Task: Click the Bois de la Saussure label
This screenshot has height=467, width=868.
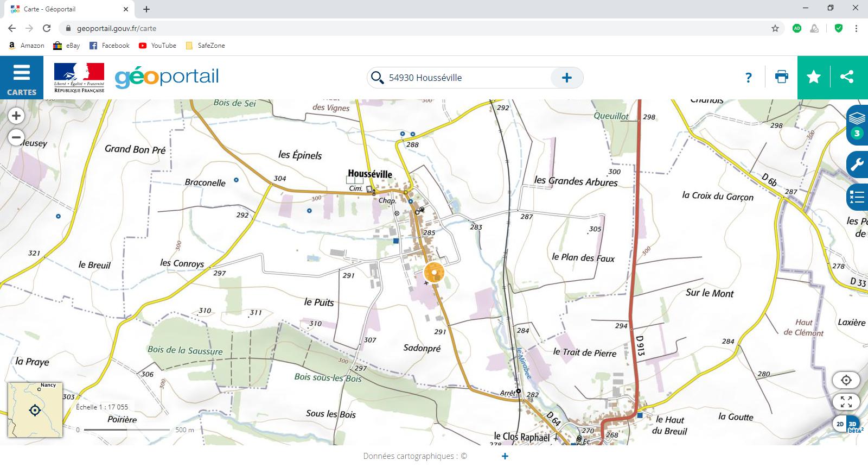Action: tap(185, 350)
